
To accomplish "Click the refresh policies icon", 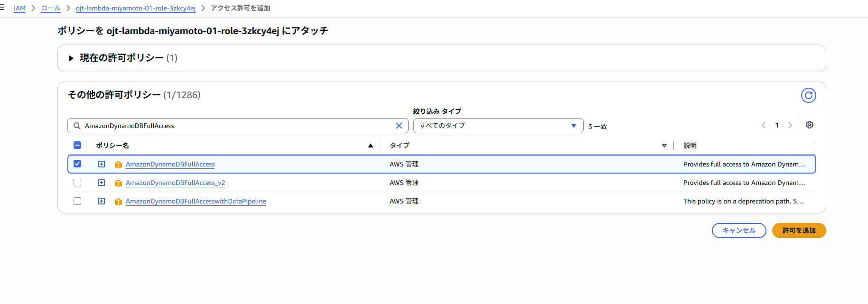I will pyautogui.click(x=808, y=95).
